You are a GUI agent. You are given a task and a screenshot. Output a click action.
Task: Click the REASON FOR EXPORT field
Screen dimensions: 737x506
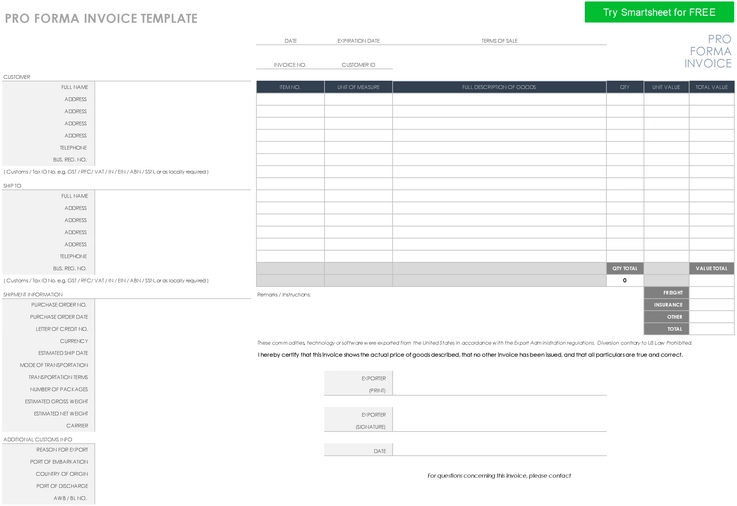(x=173, y=450)
